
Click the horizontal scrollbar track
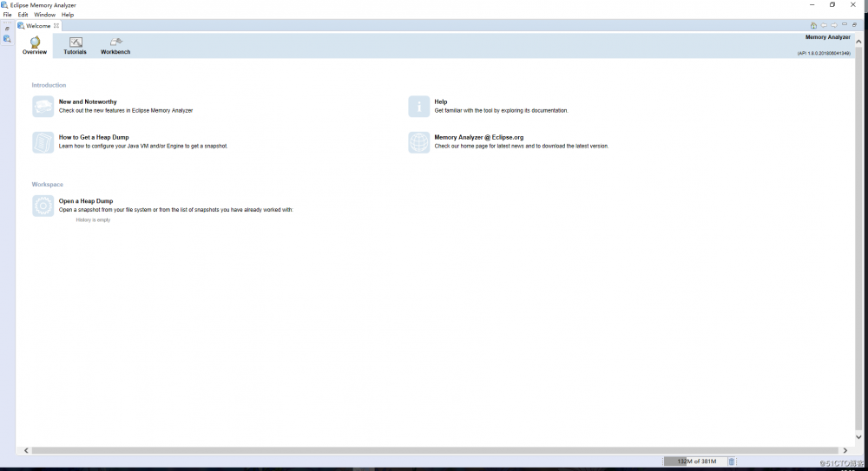click(435, 450)
